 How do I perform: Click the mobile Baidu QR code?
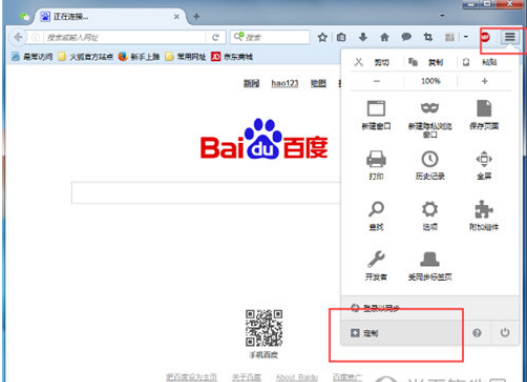coord(264,328)
